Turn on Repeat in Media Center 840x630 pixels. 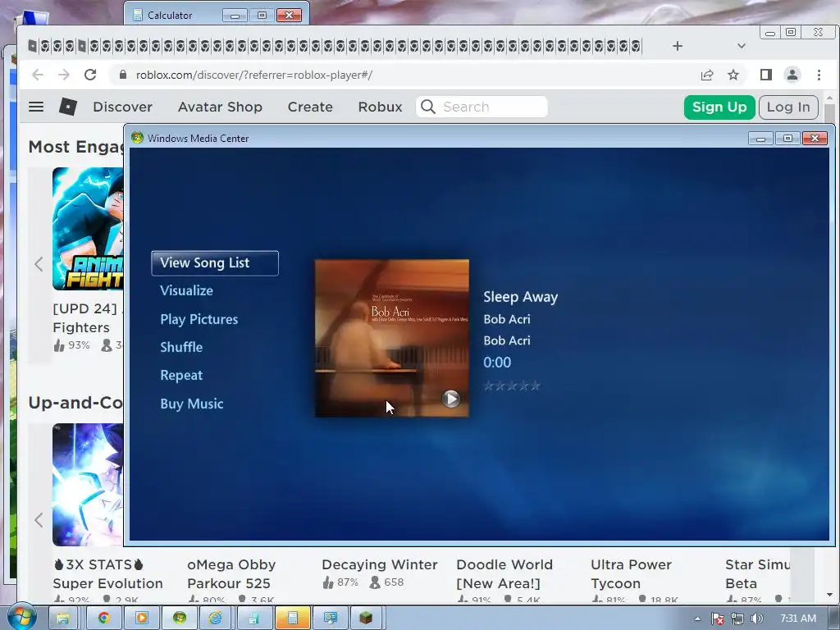click(181, 375)
